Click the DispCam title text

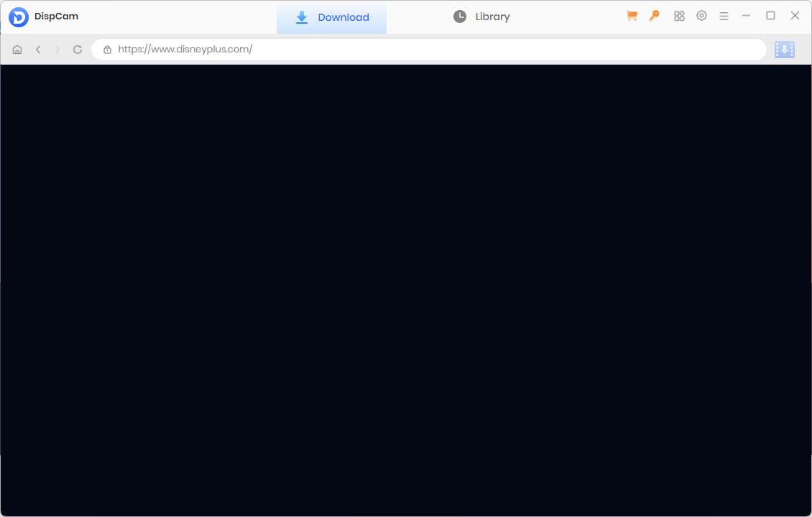pos(56,17)
